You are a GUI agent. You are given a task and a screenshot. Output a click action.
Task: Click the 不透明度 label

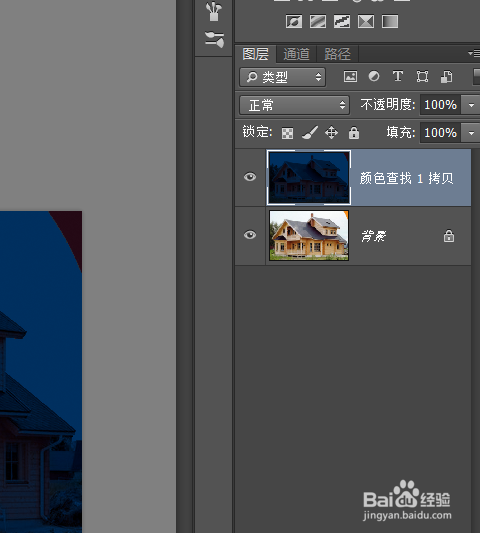coord(388,105)
